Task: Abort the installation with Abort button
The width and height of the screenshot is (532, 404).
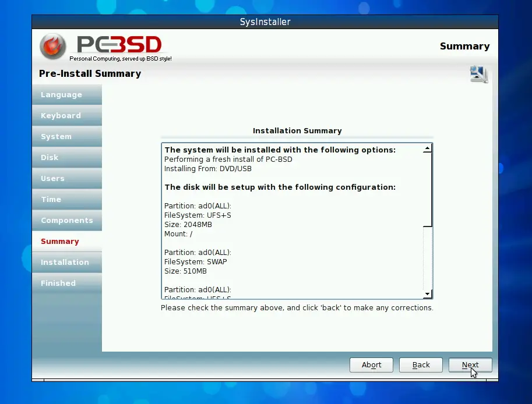Action: [x=371, y=365]
